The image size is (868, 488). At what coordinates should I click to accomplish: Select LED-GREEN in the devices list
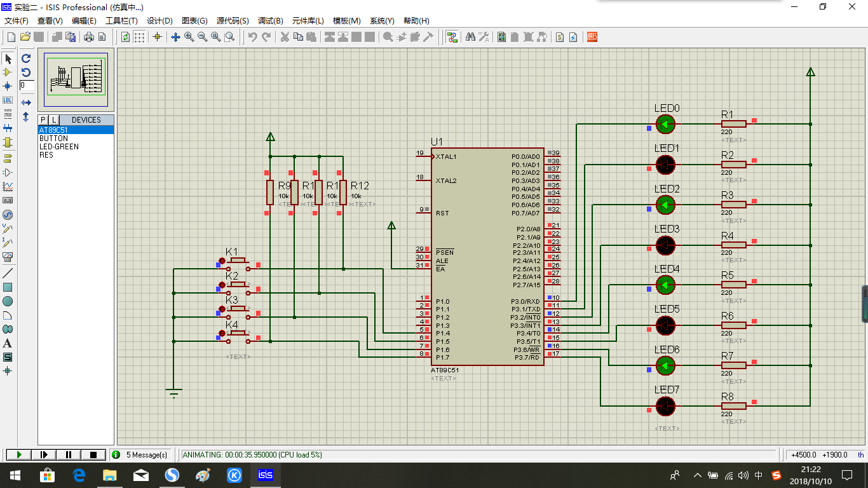click(59, 147)
